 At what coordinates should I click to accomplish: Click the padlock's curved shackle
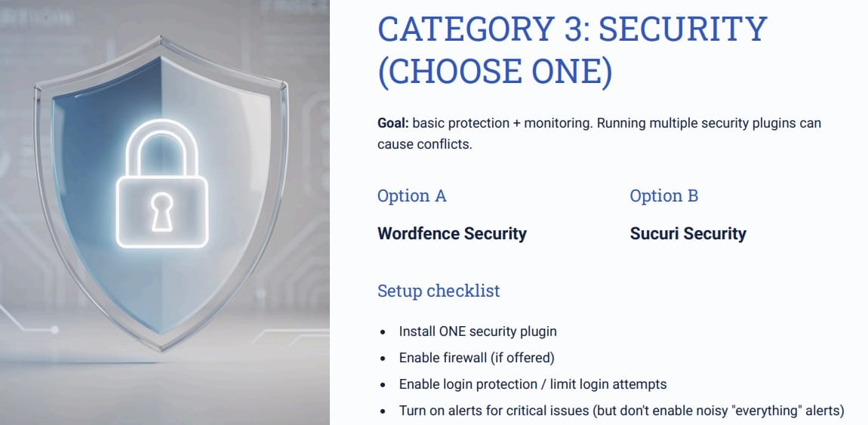pos(162,147)
